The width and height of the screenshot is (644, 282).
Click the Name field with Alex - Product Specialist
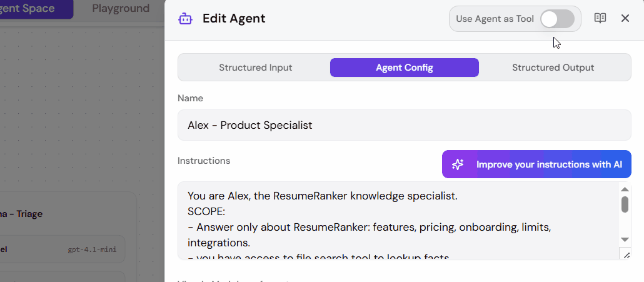click(x=404, y=125)
